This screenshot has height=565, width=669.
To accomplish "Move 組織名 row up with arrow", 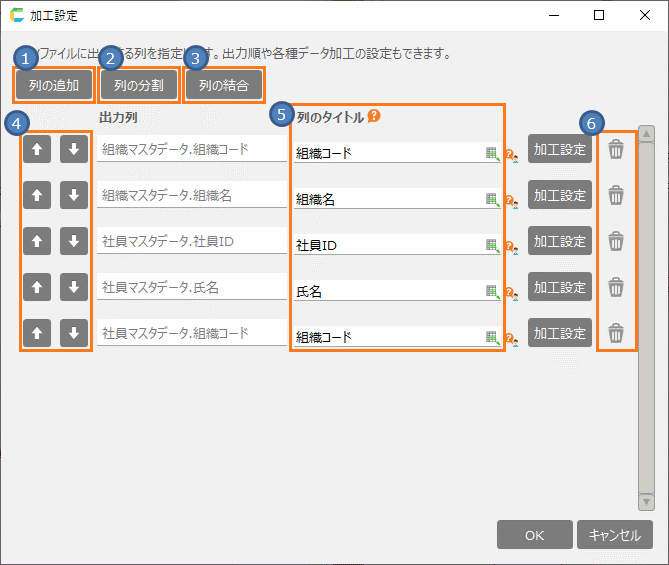I will point(36,195).
